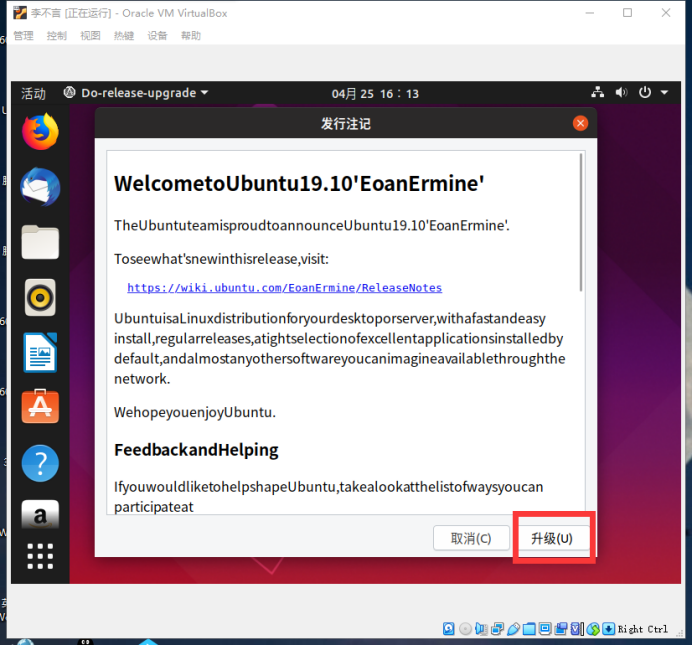
Task: Click 活动 Activities in the top bar
Action: pos(33,93)
